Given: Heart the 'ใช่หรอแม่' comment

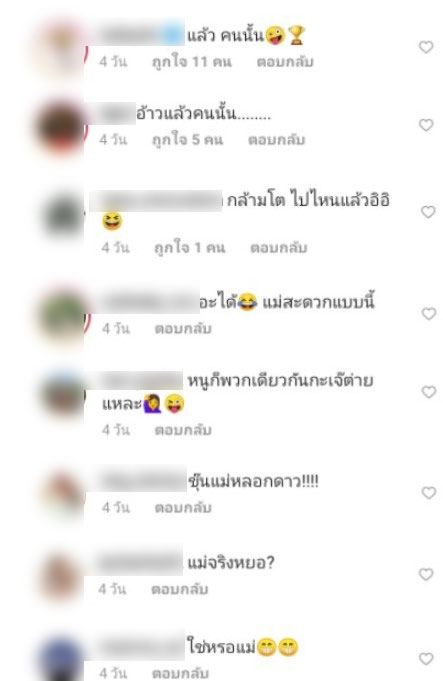Looking at the screenshot, I should tap(426, 659).
